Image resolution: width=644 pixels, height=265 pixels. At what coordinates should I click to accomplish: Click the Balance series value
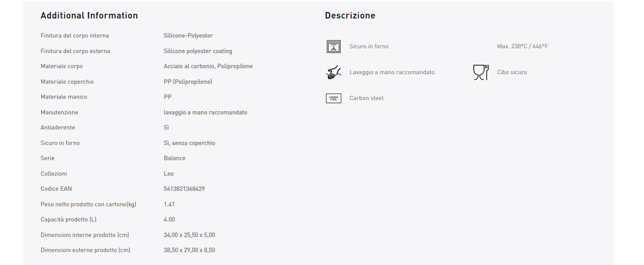[x=174, y=158]
